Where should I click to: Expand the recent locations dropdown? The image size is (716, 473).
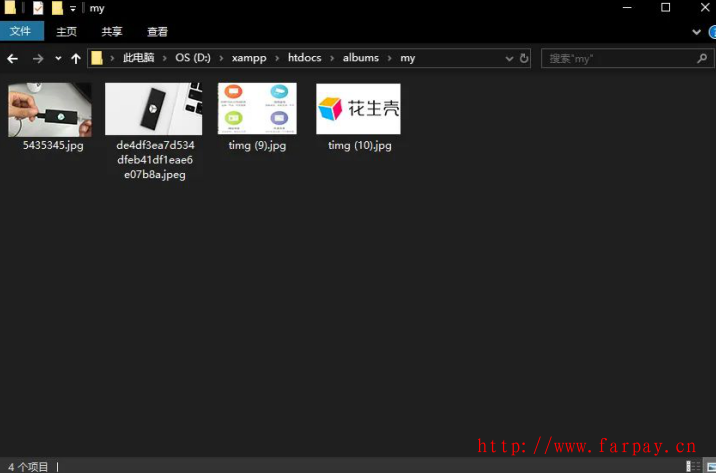point(56,58)
